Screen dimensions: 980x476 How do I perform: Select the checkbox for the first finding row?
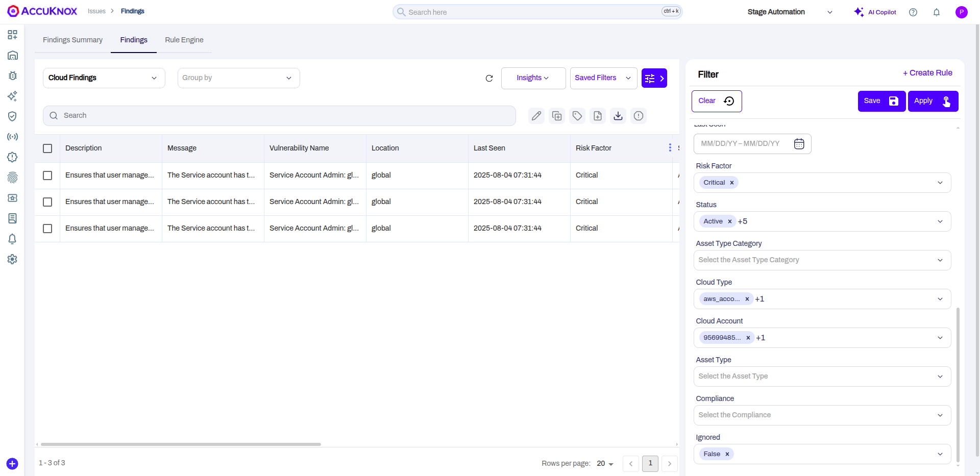click(47, 176)
